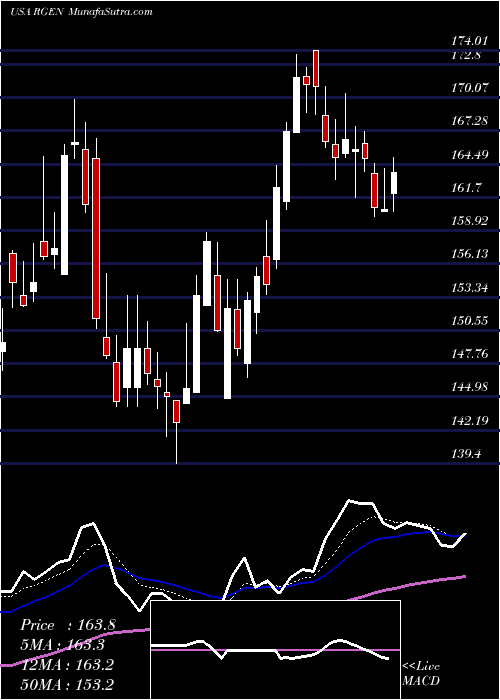The height and width of the screenshot is (700, 500).
Task: Click the 167.28 price axis label
Action: 468,121
